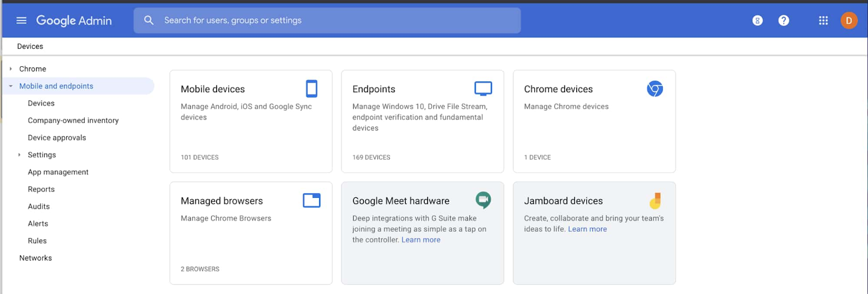The height and width of the screenshot is (294, 868).
Task: Click Learn more under Google Meet hardware
Action: 421,240
